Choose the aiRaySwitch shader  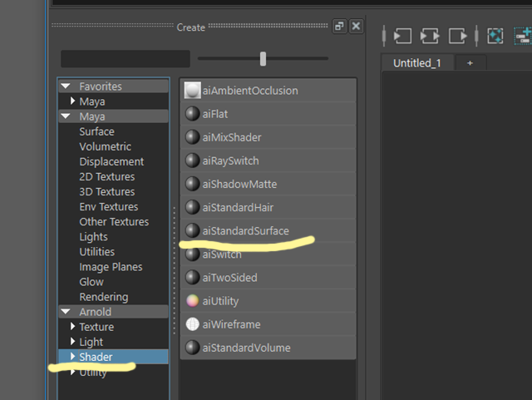268,160
